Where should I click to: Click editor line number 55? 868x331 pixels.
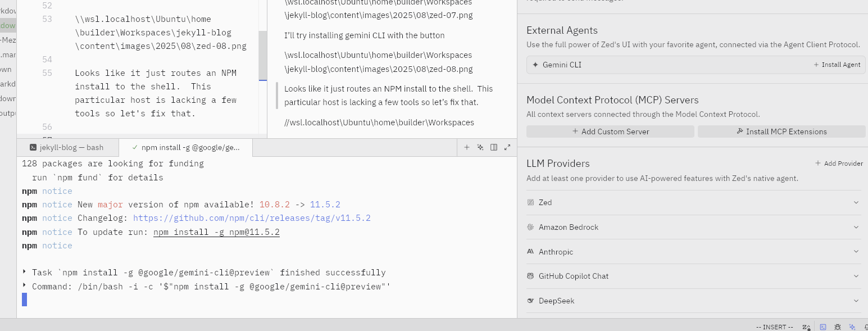(x=47, y=73)
